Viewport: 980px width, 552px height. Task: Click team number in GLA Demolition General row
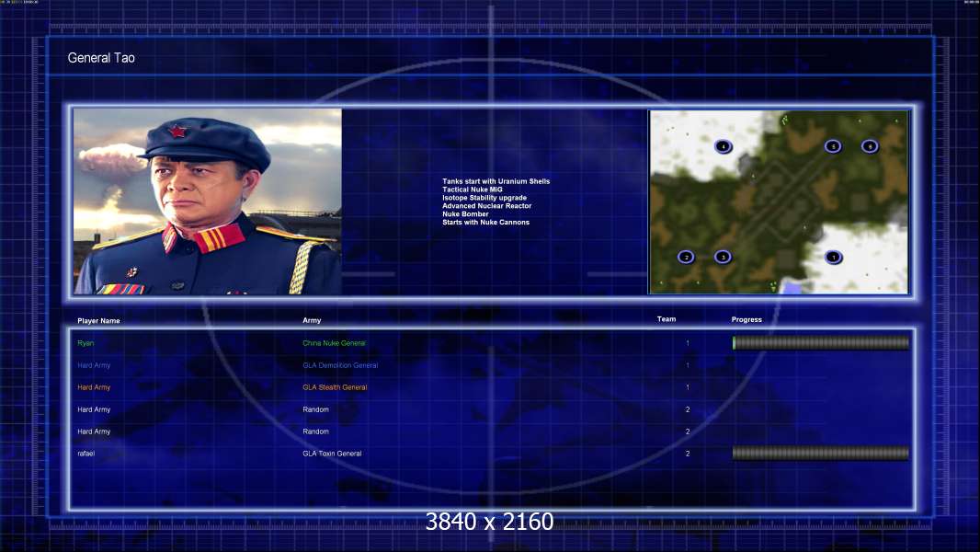click(688, 365)
